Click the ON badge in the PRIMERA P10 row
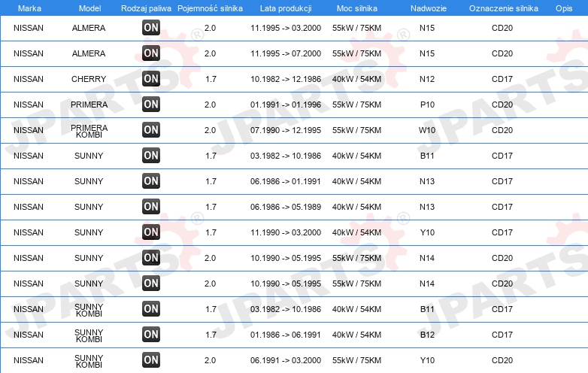588x373 pixels. coord(150,105)
